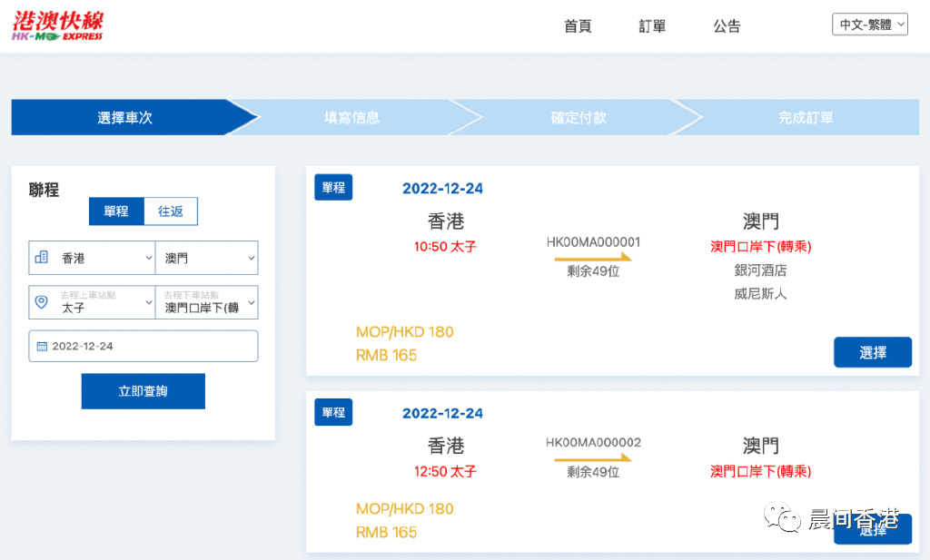Select the 單程 one-way trip option
Screen dimensions: 930x560
pos(116,211)
